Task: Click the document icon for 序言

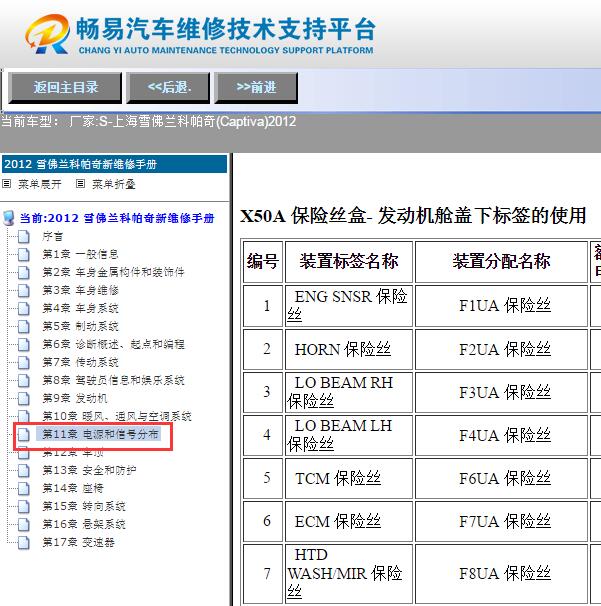Action: tap(24, 237)
